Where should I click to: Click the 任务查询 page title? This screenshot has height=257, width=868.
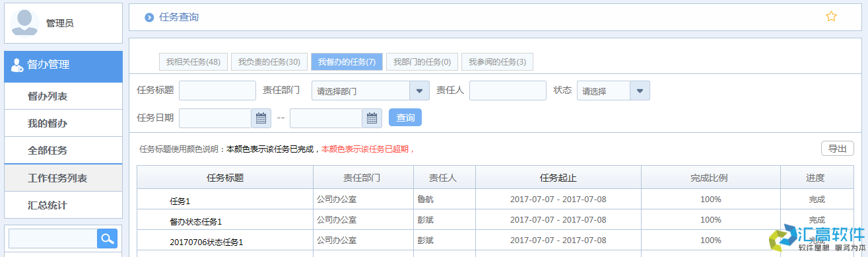[x=179, y=17]
